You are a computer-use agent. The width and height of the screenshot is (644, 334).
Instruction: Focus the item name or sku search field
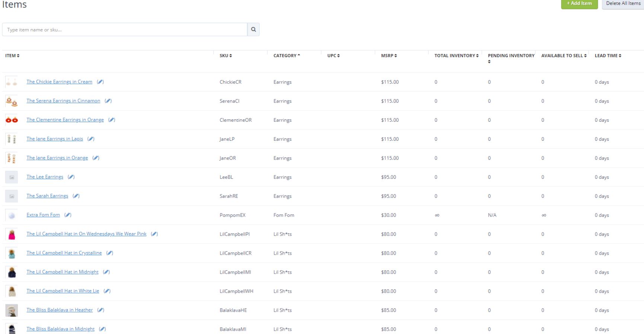125,29
